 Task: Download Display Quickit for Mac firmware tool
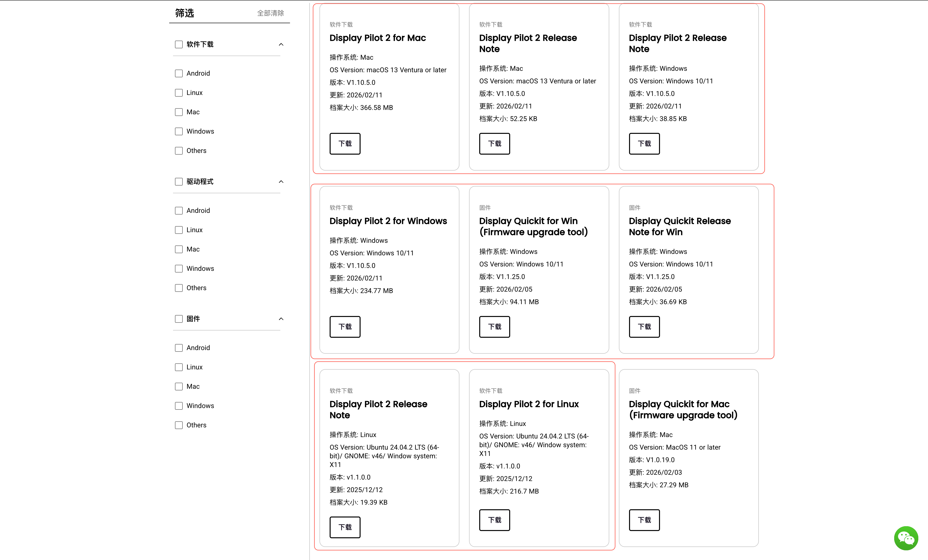click(x=644, y=520)
